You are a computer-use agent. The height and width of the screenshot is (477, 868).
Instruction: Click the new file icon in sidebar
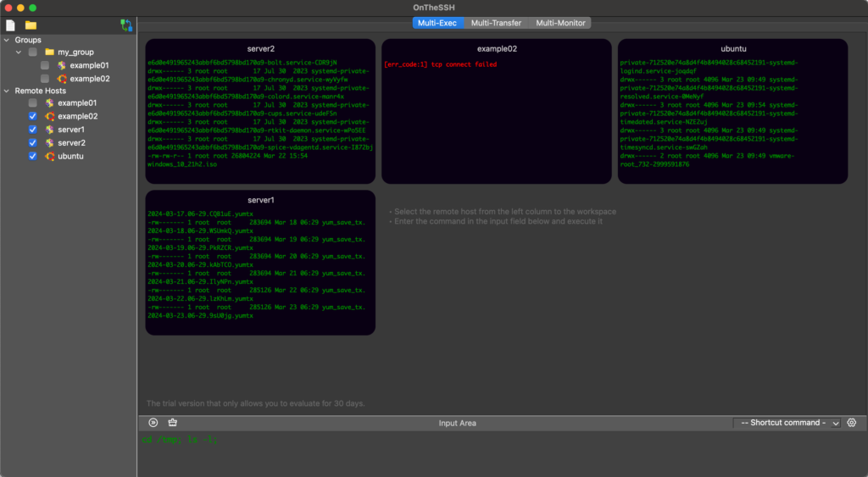coord(11,25)
